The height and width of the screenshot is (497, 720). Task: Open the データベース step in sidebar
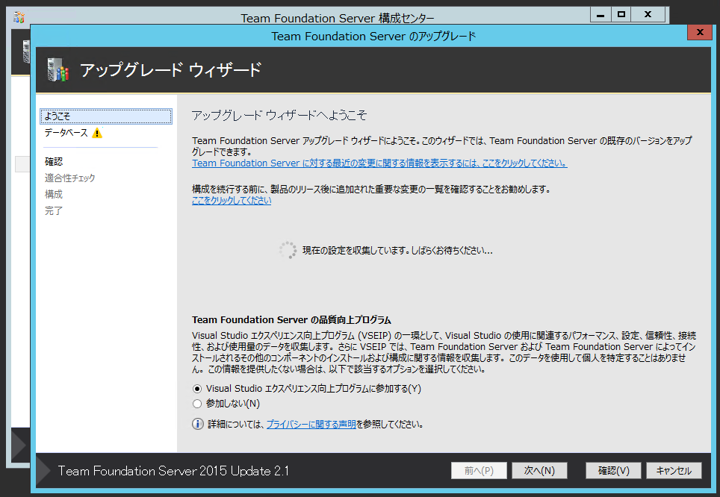(x=66, y=133)
